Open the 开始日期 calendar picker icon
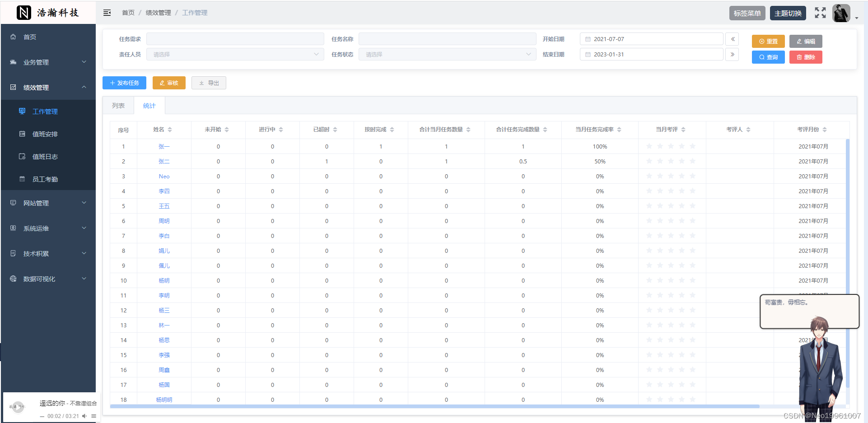This screenshot has height=423, width=868. click(588, 39)
